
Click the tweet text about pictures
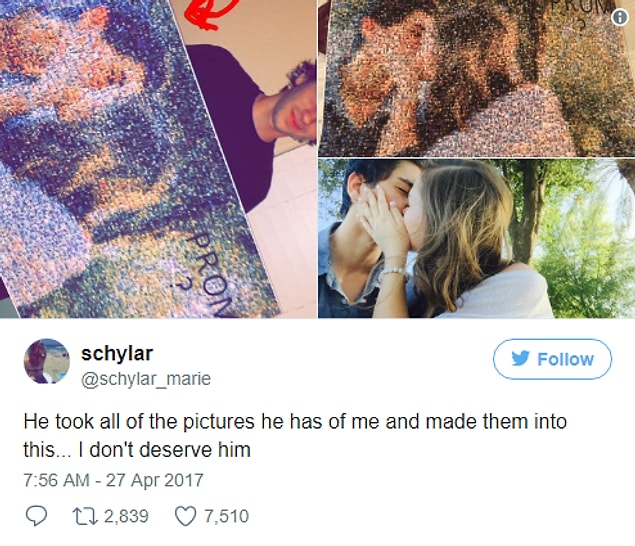(x=295, y=435)
